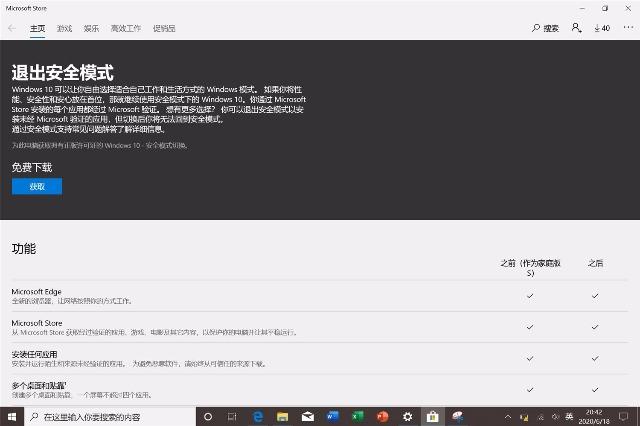640x426 pixels.
Task: Click 安装任何应用 checkmark in 之前 column
Action: pos(530,359)
